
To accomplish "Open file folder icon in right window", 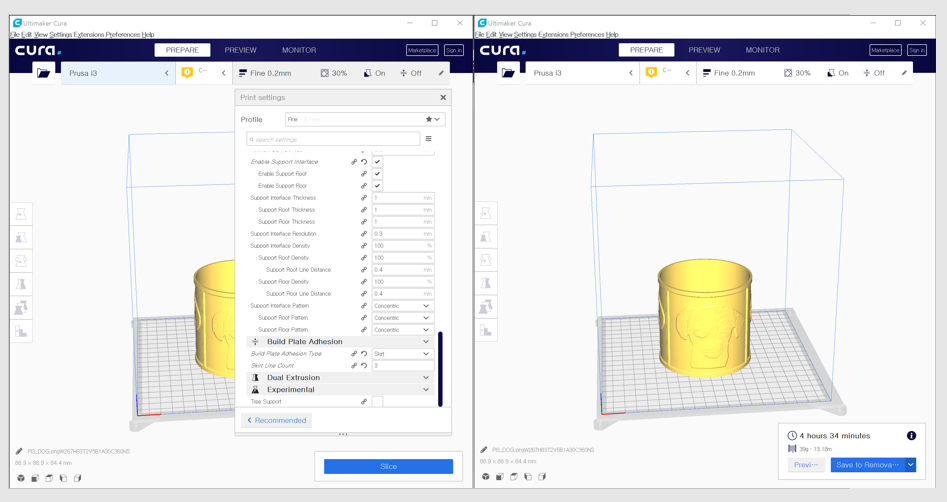I will click(x=508, y=73).
